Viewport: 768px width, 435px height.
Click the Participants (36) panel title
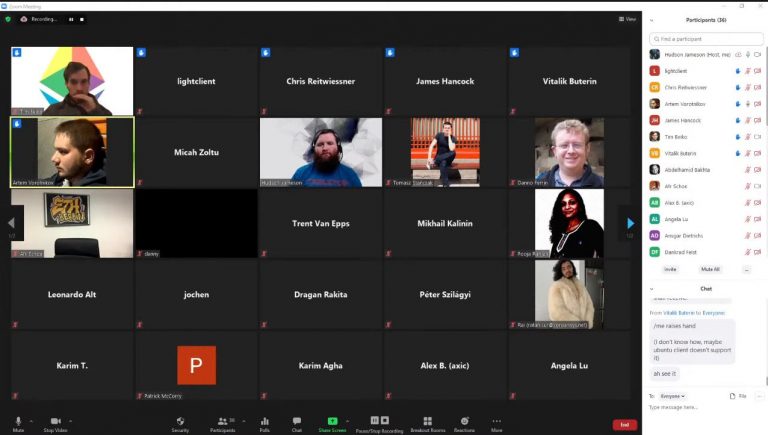[706, 20]
